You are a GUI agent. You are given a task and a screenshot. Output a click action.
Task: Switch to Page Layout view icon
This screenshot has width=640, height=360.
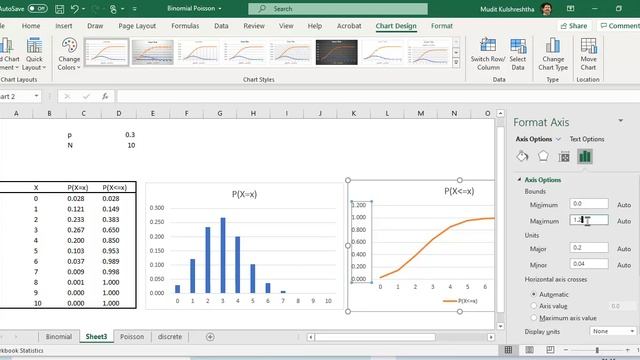pyautogui.click(x=529, y=350)
